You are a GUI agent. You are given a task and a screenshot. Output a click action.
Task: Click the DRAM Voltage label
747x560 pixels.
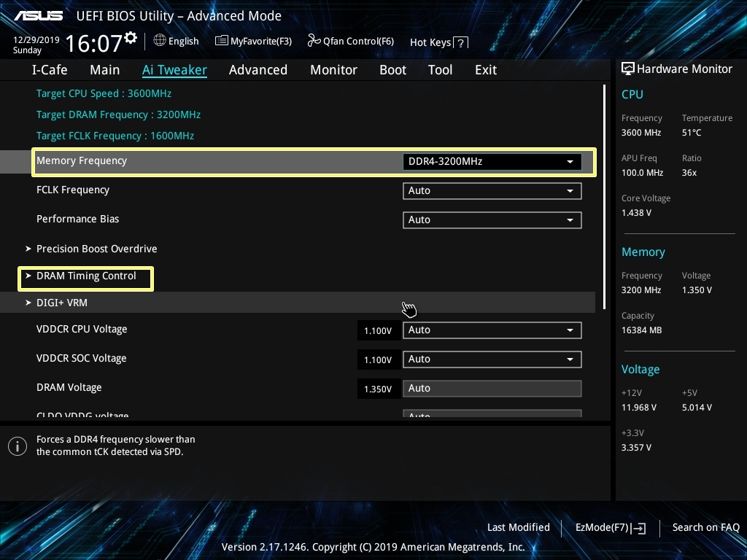(69, 388)
